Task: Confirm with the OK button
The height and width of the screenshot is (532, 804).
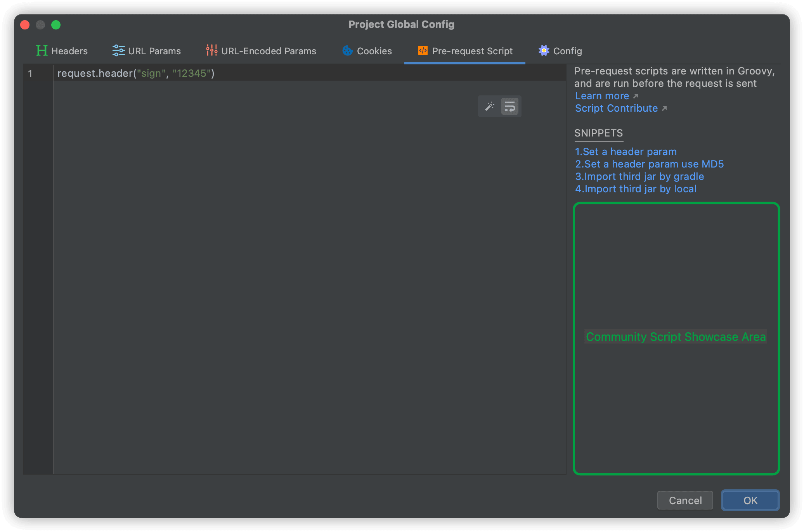Action: 750,500
